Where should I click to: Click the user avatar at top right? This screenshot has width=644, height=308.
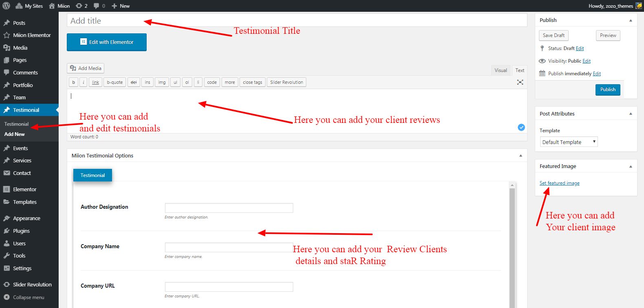tap(639, 6)
